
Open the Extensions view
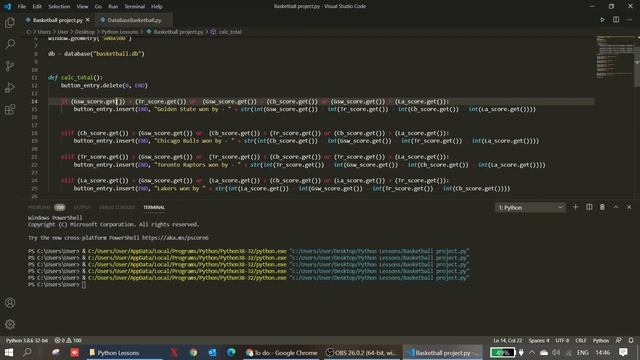pyautogui.click(x=10, y=109)
